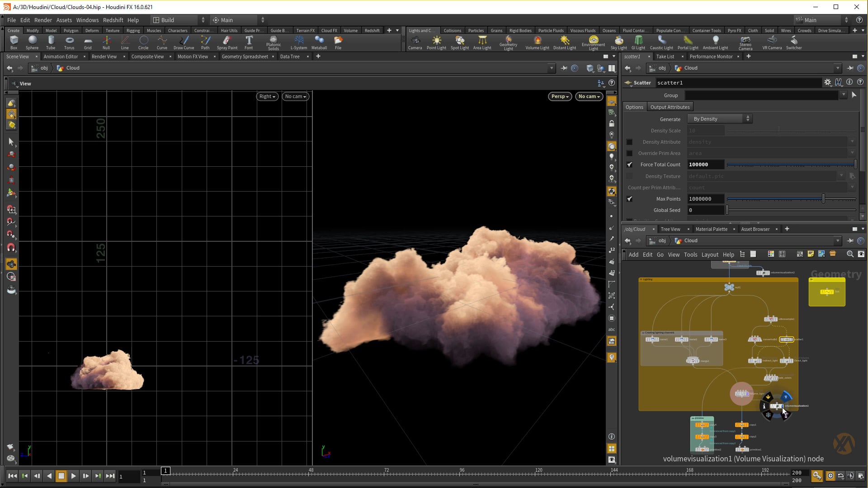This screenshot has height=488, width=868.
Task: Open the Generate By Density dropdown
Action: (x=720, y=119)
